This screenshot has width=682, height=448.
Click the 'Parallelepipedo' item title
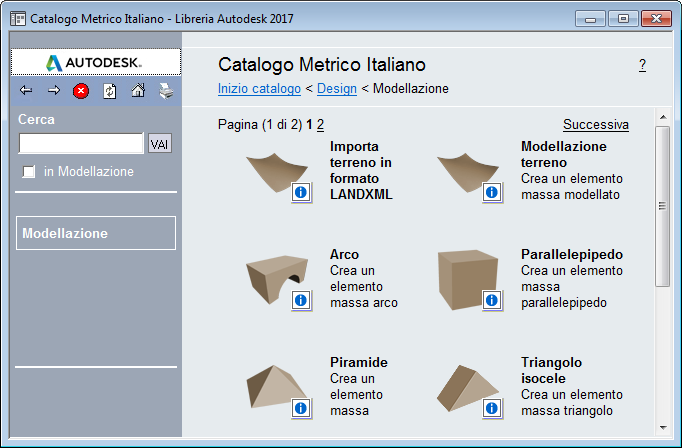pos(572,254)
